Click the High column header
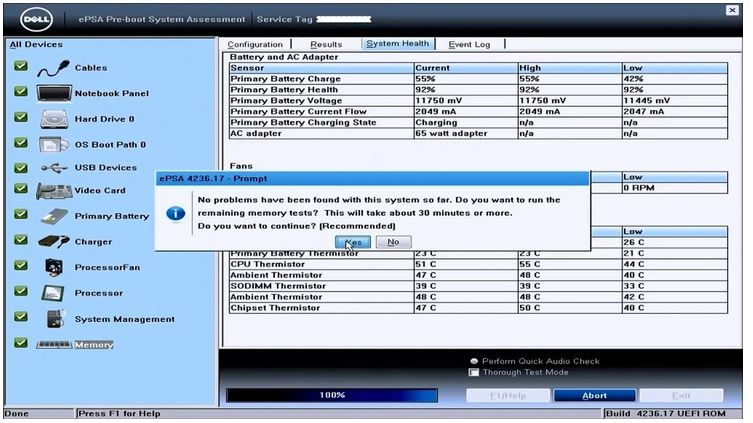 coord(570,68)
